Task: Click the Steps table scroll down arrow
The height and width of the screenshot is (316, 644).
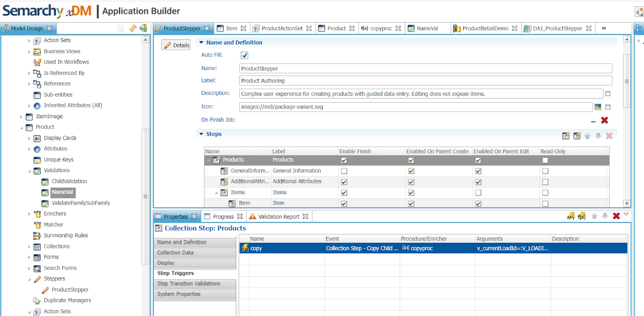Action: click(626, 203)
